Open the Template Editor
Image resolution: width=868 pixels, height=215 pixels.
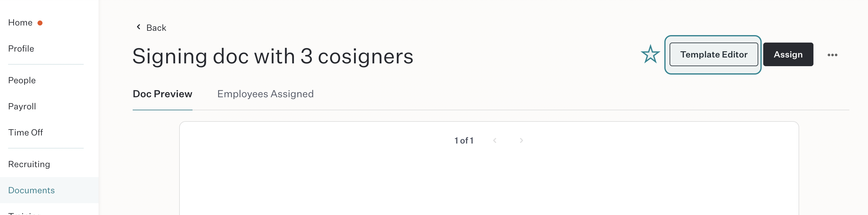713,54
